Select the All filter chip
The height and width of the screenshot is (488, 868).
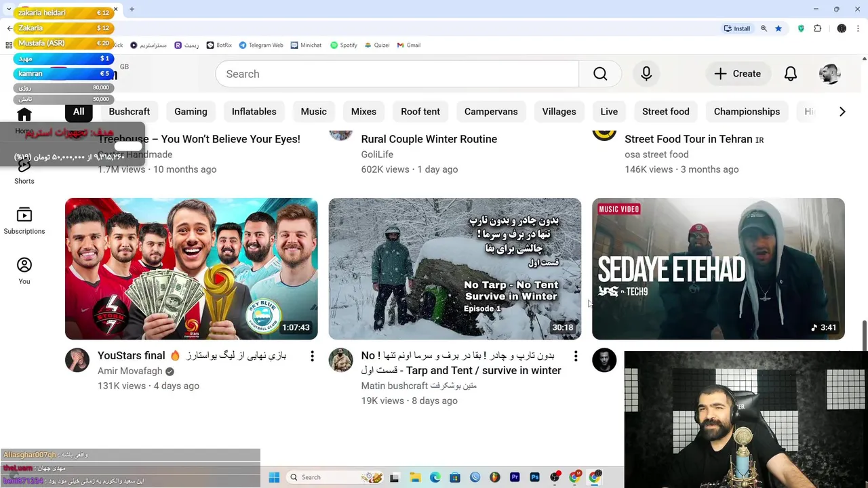pyautogui.click(x=79, y=112)
